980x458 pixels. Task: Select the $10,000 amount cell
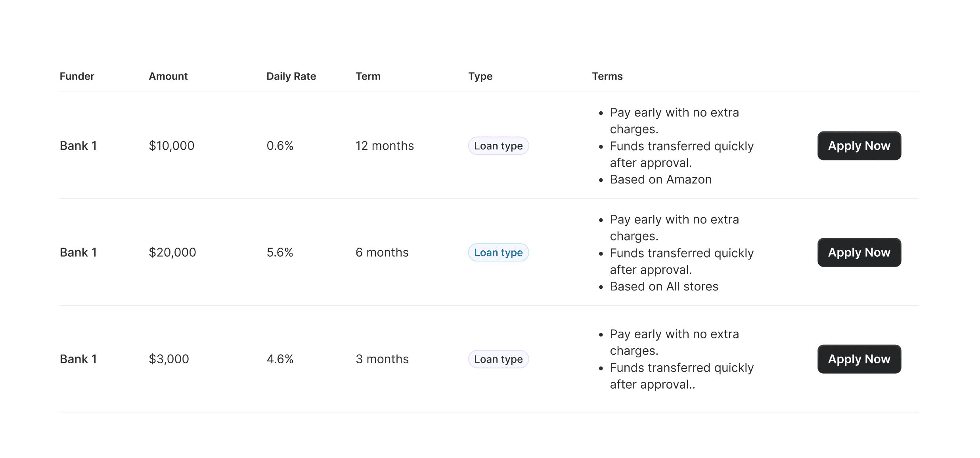(172, 146)
